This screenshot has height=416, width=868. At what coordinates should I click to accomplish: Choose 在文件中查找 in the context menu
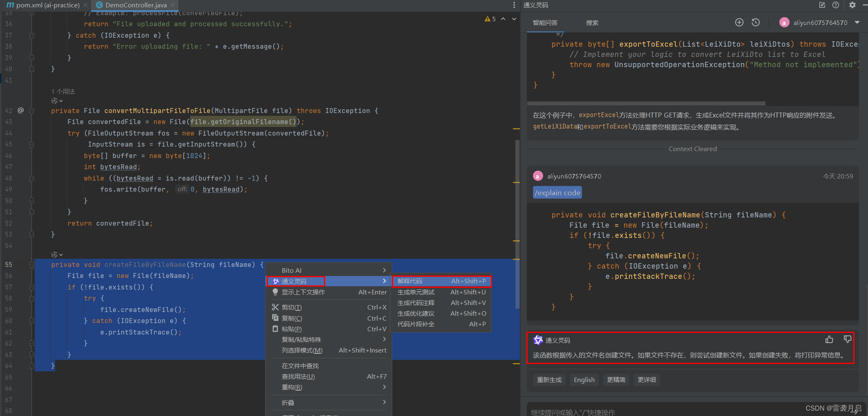pos(329,366)
